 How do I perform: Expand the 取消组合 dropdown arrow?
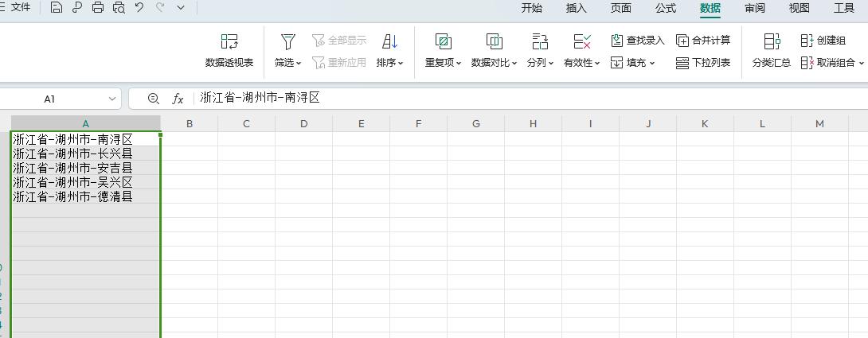tap(862, 63)
